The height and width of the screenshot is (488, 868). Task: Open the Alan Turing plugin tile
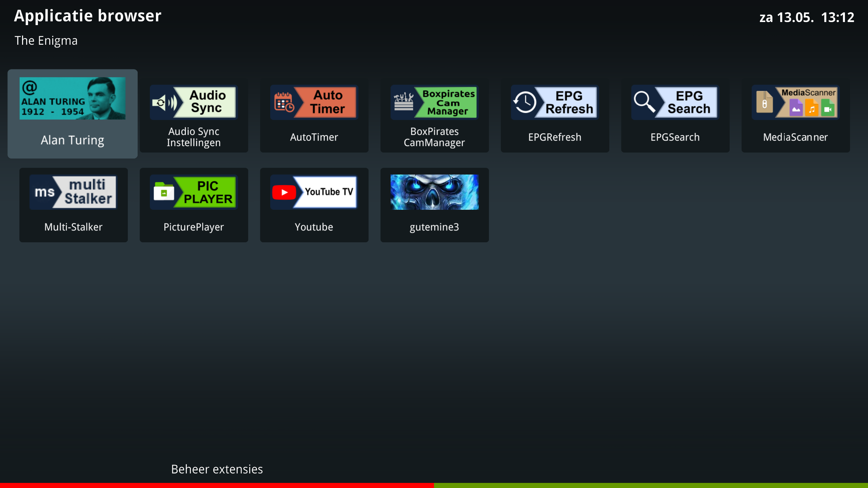tap(72, 114)
